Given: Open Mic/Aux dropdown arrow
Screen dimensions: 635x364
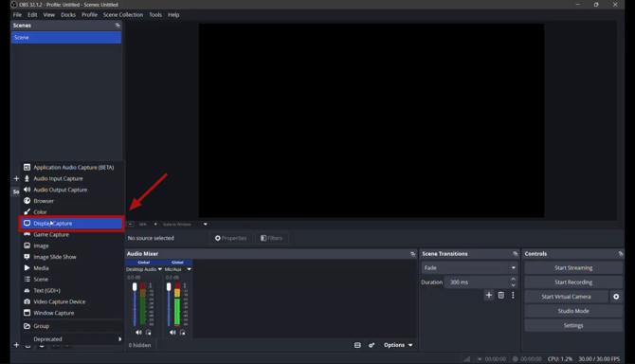Looking at the screenshot, I should coord(189,269).
